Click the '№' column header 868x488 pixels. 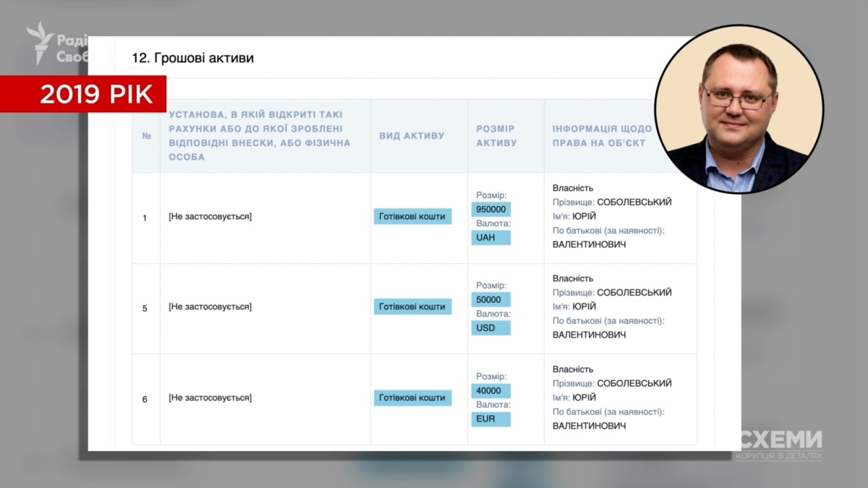146,136
